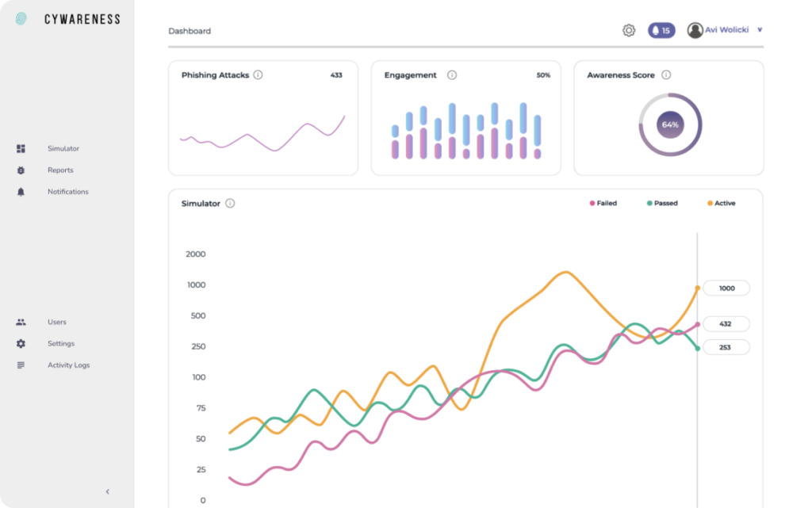Click the Notifications bell icon in sidebar

tap(21, 192)
